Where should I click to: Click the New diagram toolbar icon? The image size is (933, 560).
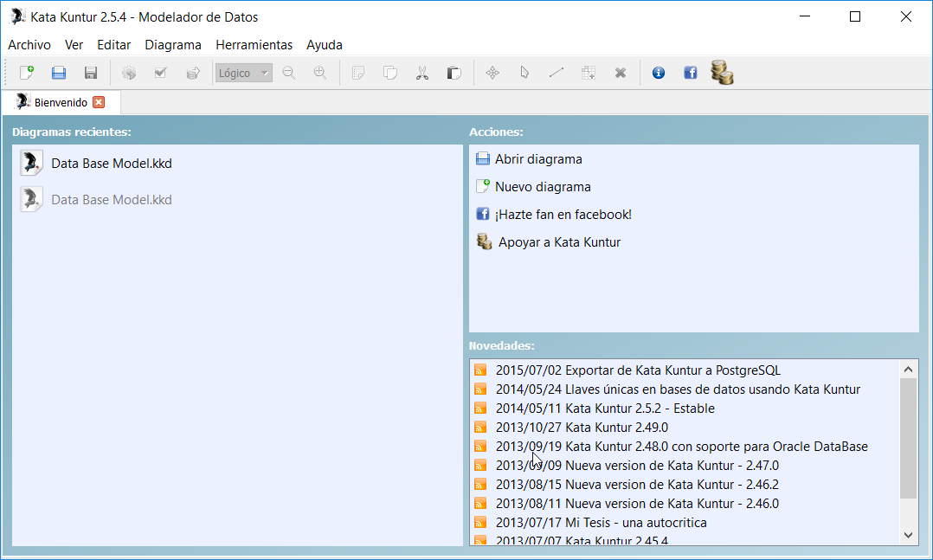pyautogui.click(x=27, y=73)
